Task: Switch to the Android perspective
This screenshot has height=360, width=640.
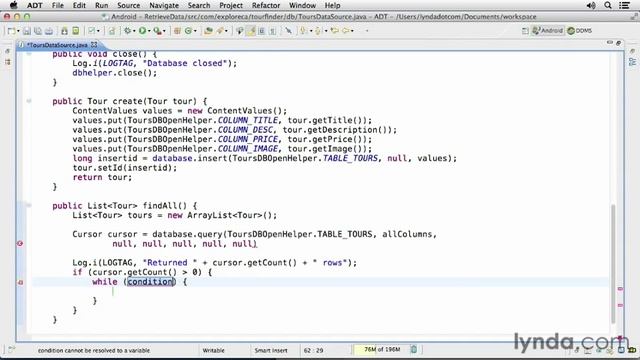Action: pos(548,31)
